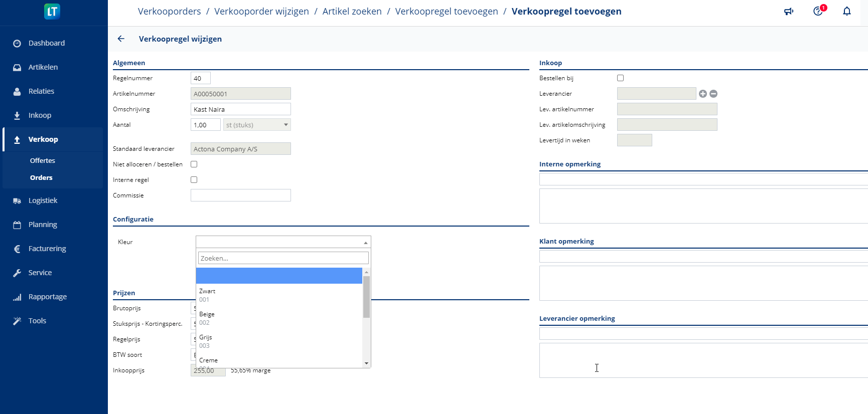The height and width of the screenshot is (414, 868).
Task: Collapse the Kleur dropdown
Action: coord(366,243)
